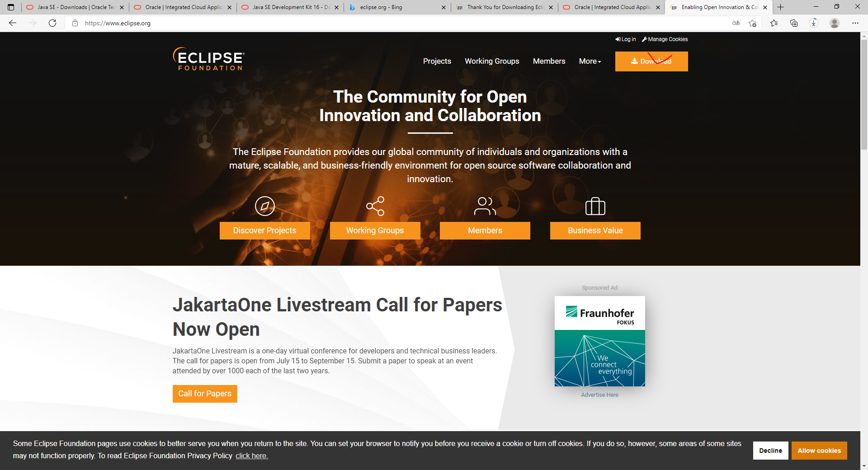Click the orange Download button
Screen dimensions: 868x470
[651, 61]
